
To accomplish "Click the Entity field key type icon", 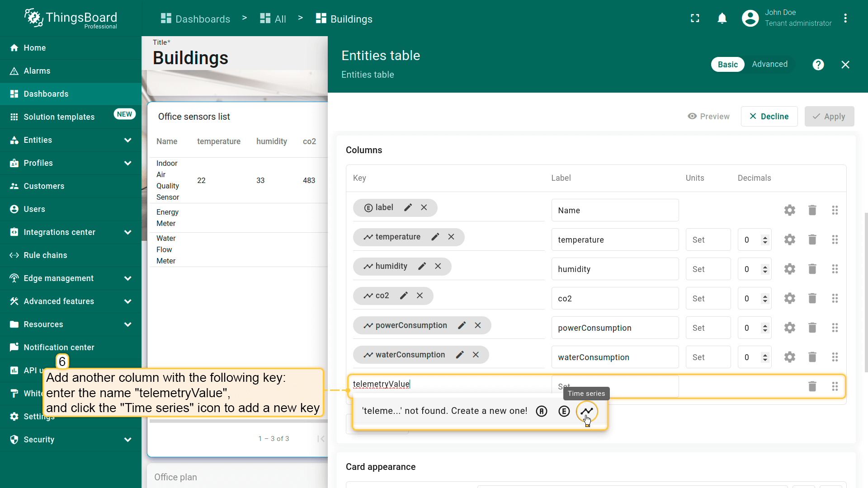I will click(x=564, y=411).
